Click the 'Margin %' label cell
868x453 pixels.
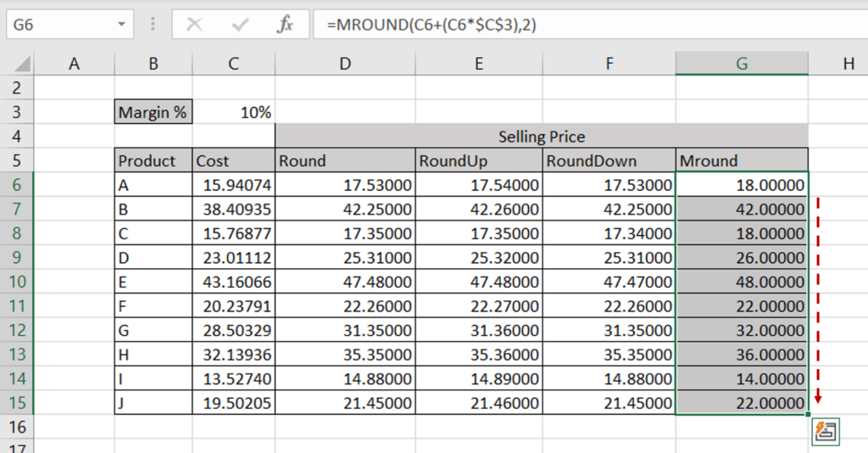point(153,112)
